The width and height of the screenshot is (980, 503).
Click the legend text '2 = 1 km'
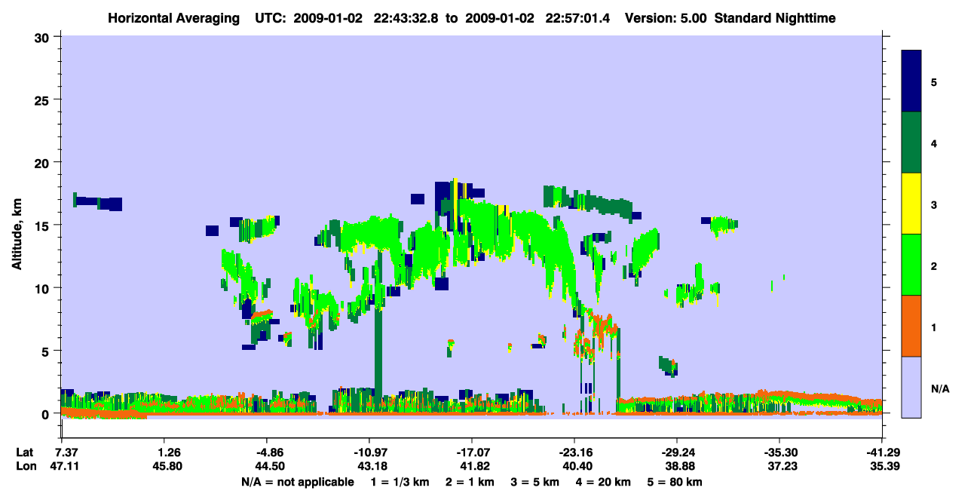[x=471, y=482]
